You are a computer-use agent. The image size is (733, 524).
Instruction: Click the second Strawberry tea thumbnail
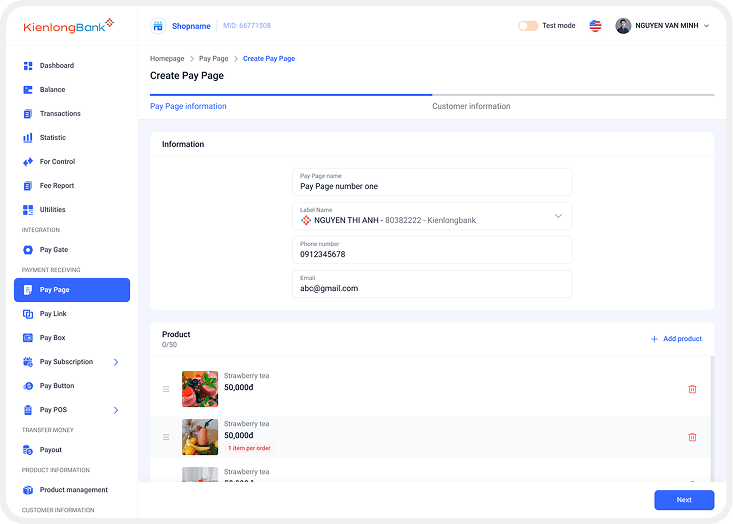coord(200,437)
